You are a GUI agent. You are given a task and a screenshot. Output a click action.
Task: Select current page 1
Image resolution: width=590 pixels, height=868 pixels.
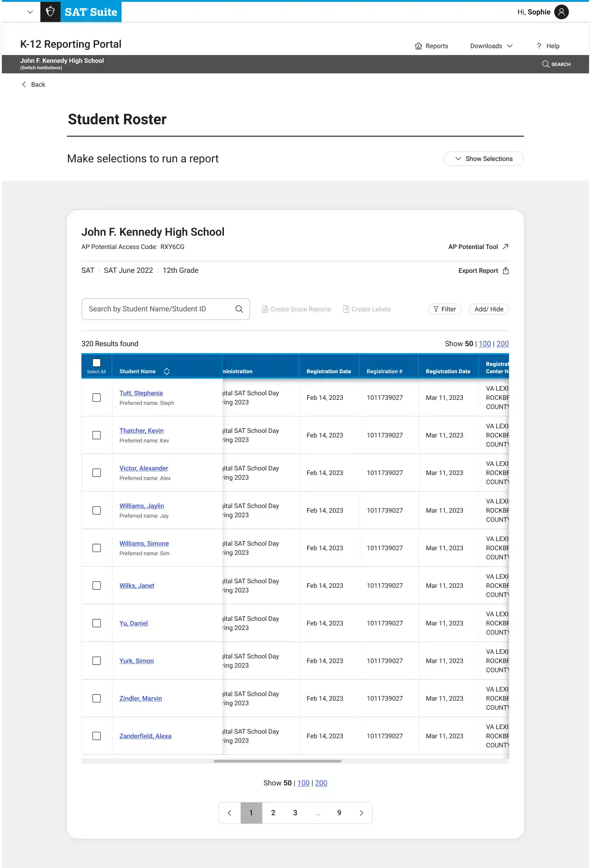pos(251,813)
